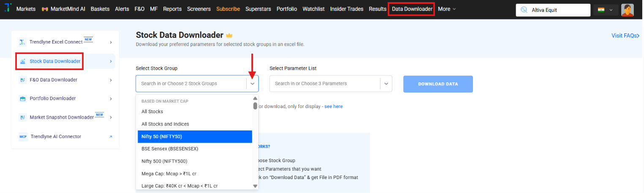Expand chevron for Trendlyne Excel Connect
Screen dimensions: 644x193
click(111, 42)
